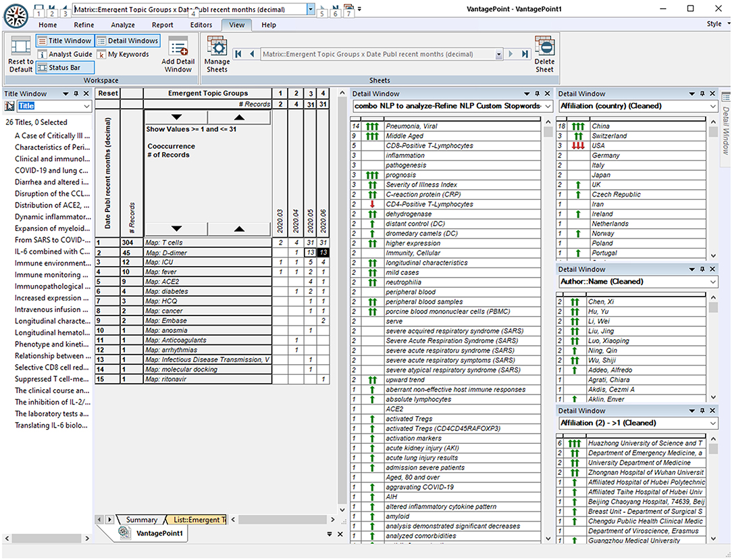
Task: Open the Home ribbon tab
Action: (48, 25)
